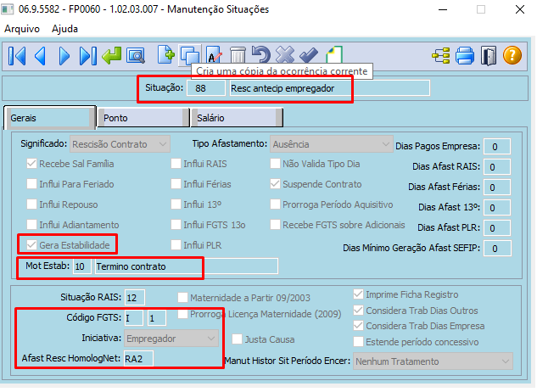Switch to the Ponto tab

point(143,118)
